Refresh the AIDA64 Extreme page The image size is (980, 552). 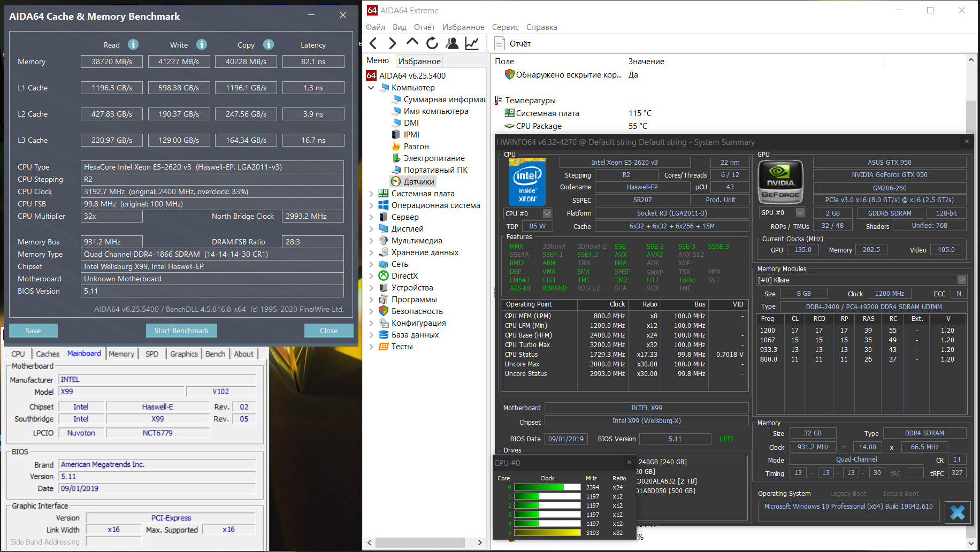(x=432, y=43)
